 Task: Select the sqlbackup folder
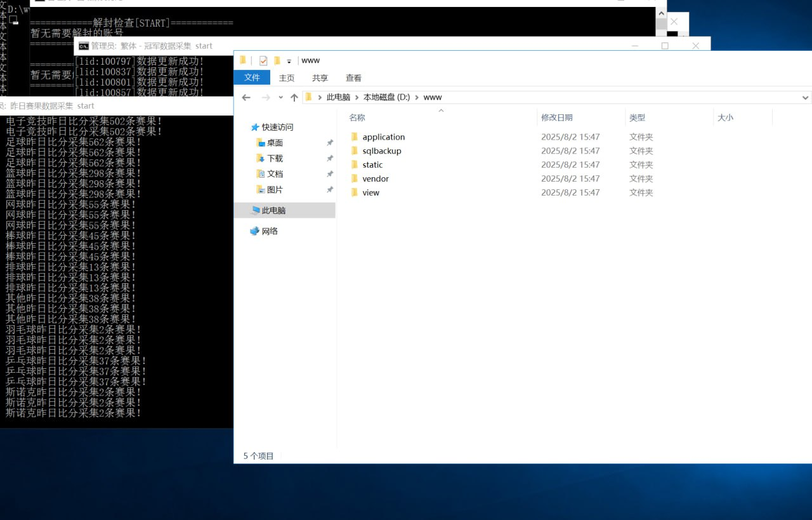[381, 151]
